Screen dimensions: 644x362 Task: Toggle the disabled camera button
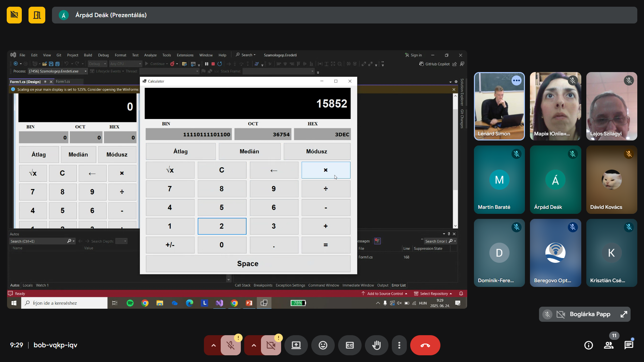(271, 345)
